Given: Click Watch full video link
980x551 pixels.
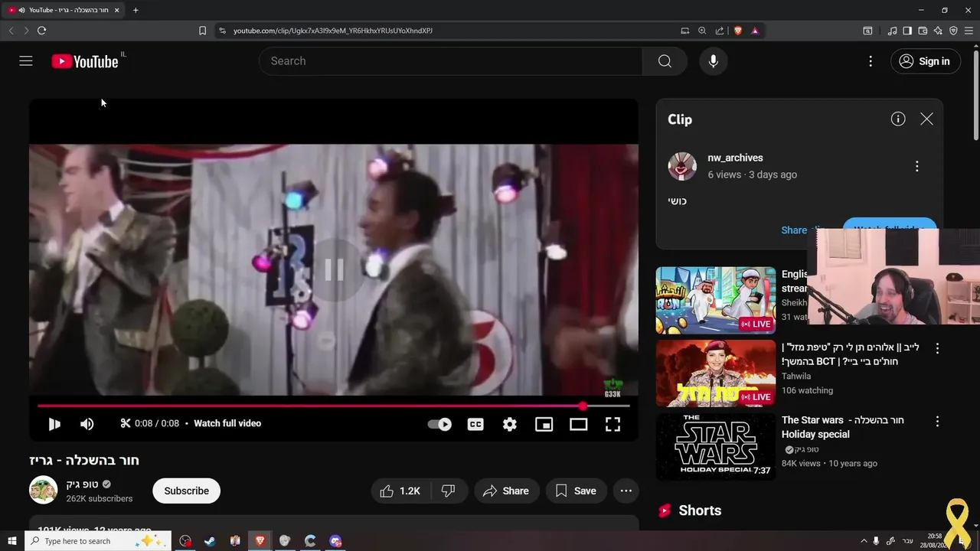Looking at the screenshot, I should pos(227,423).
